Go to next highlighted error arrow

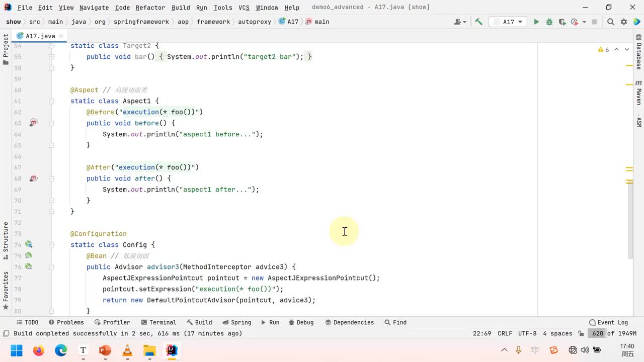pos(626,49)
